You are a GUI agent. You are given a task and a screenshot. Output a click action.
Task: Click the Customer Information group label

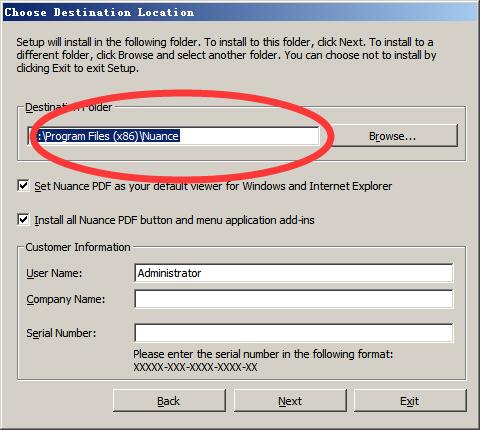point(78,247)
